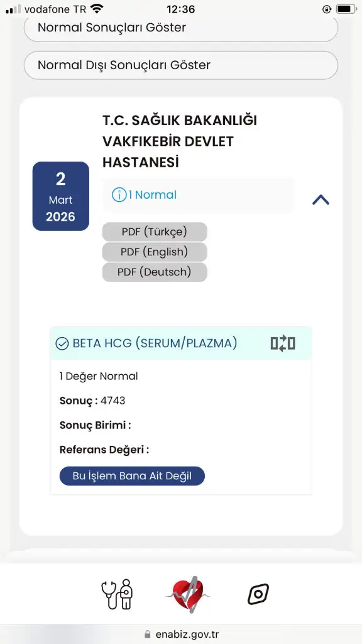Tap the doctor stethoscope icon in bottom bar
This screenshot has height=644, width=362.
pyautogui.click(x=117, y=594)
